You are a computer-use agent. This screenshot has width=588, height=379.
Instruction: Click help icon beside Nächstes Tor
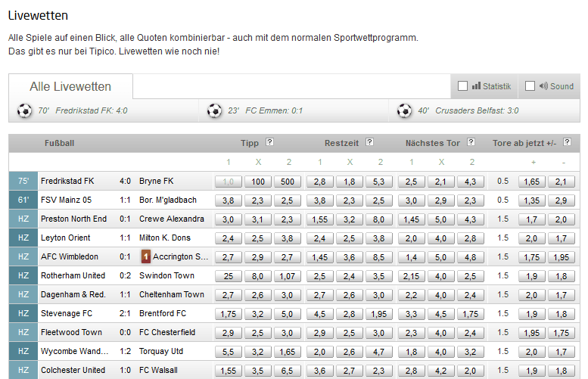[471, 141]
